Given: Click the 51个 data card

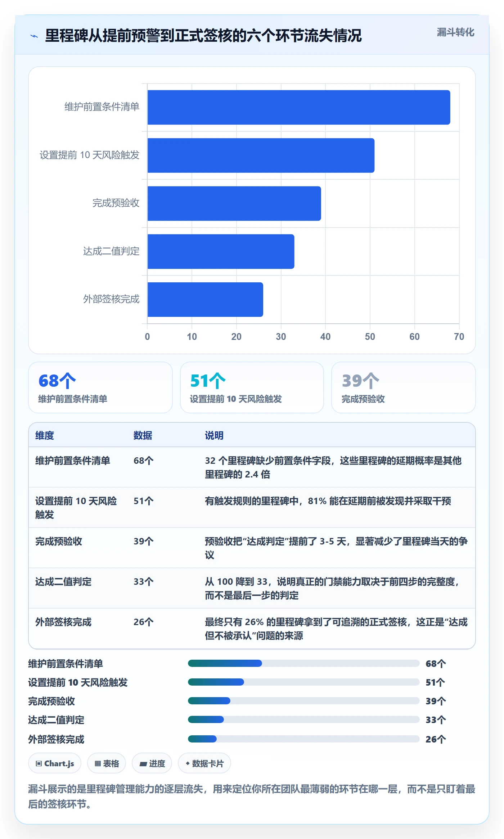Looking at the screenshot, I should point(252,387).
